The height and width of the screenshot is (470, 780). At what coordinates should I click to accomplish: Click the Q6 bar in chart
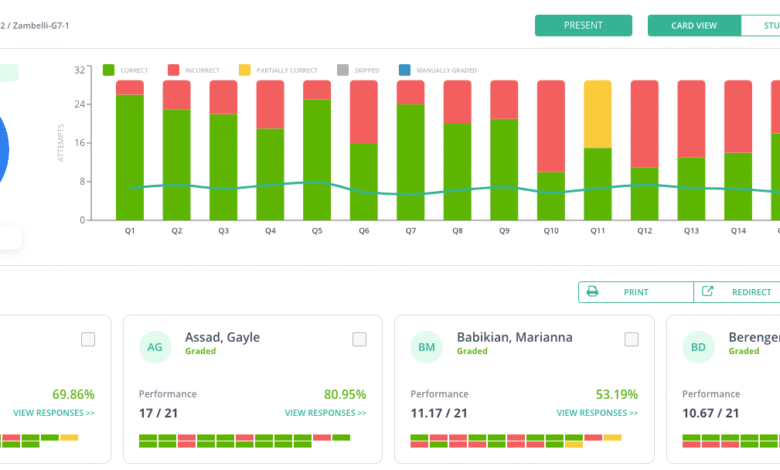pos(364,150)
